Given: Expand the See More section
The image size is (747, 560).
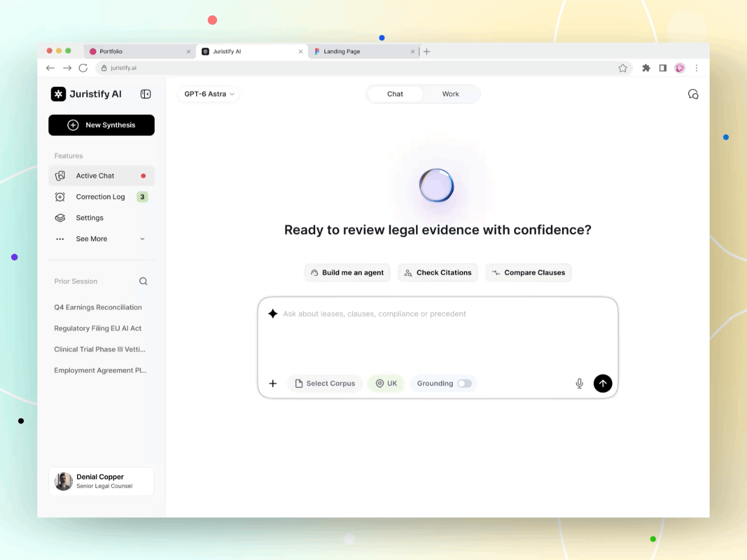Looking at the screenshot, I should [x=102, y=239].
